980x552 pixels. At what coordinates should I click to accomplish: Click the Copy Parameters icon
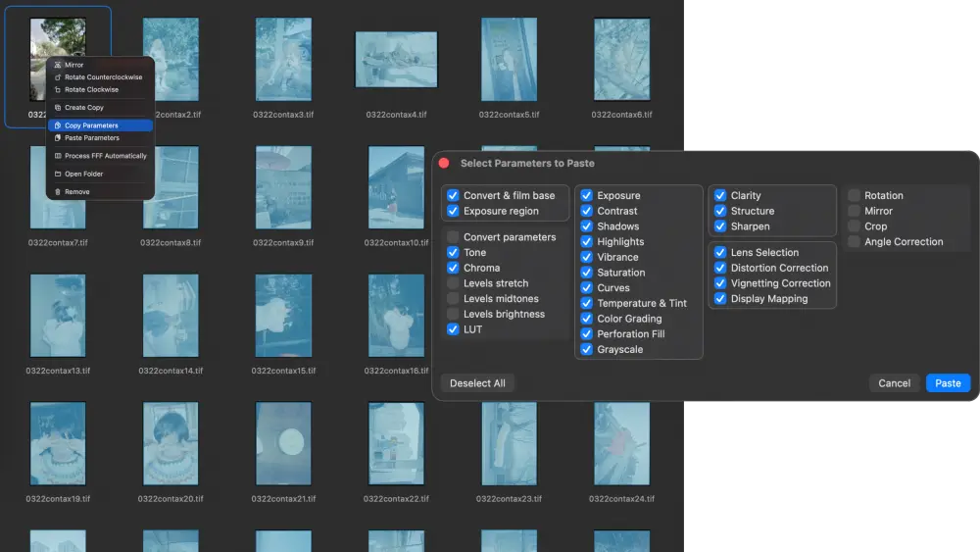[58, 125]
